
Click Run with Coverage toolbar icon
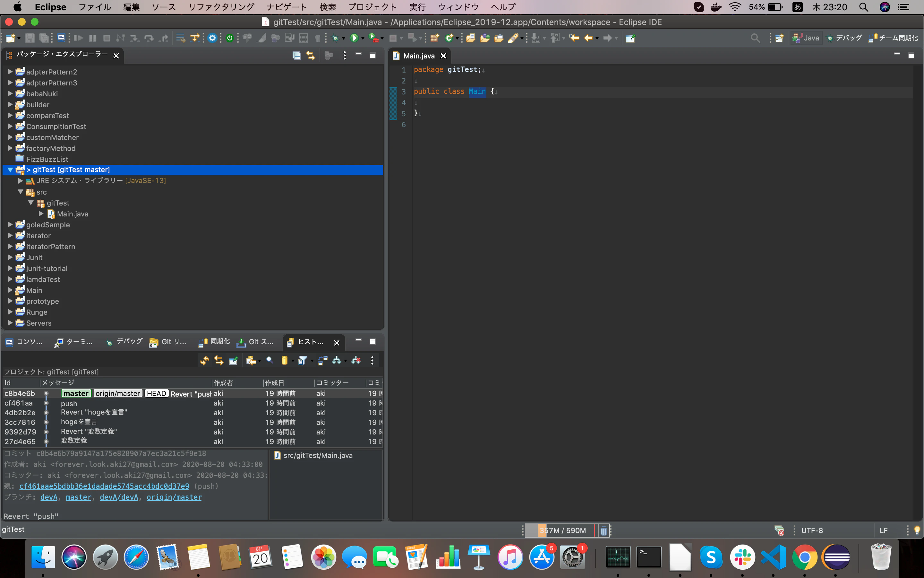click(373, 38)
